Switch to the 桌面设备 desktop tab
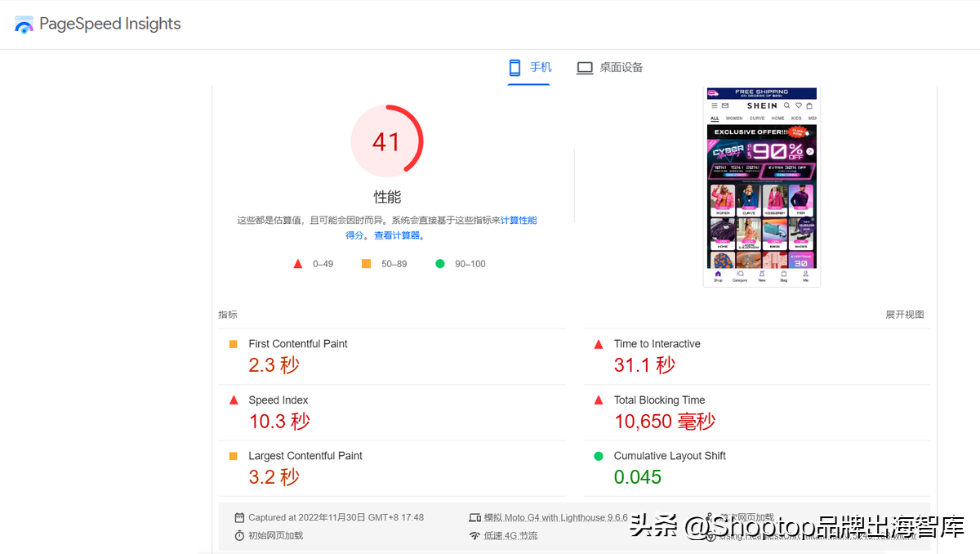The width and height of the screenshot is (980, 554). [x=610, y=68]
